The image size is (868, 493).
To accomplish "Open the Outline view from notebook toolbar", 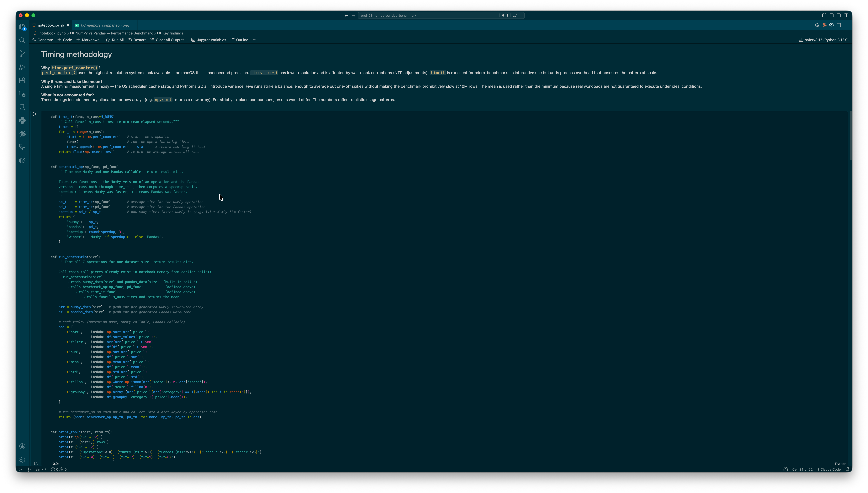I will coord(239,40).
